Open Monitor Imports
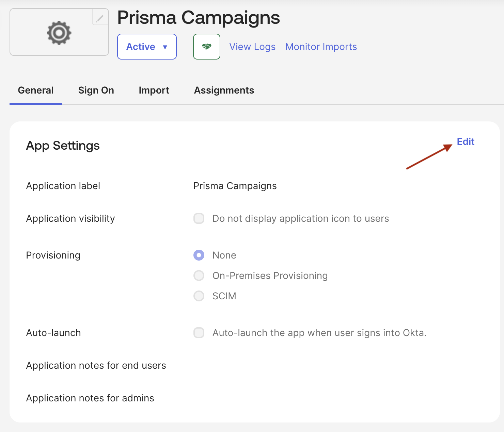Image resolution: width=504 pixels, height=432 pixels. pyautogui.click(x=321, y=47)
